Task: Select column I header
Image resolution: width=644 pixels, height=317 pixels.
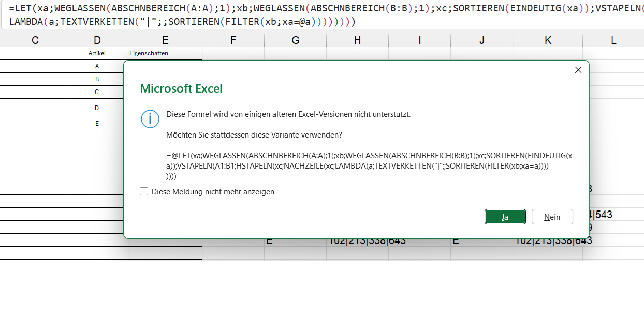Action: 419,40
